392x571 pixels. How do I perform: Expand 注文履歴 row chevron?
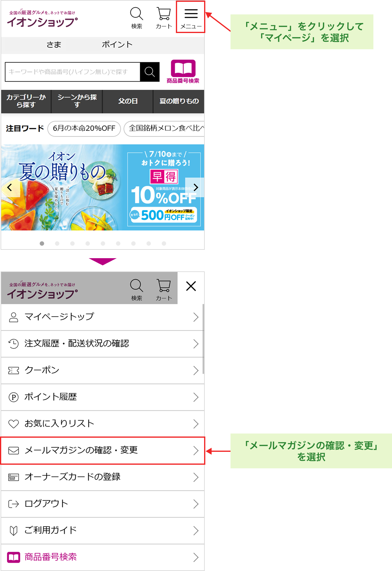pos(196,344)
